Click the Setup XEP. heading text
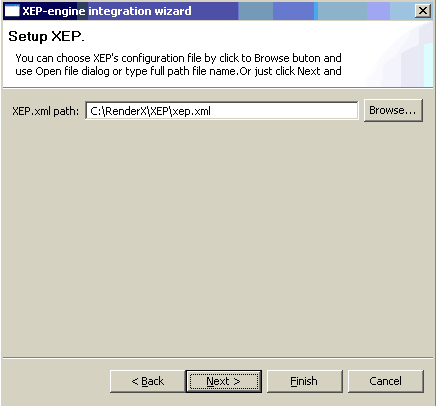The height and width of the screenshot is (406, 436). [46, 36]
